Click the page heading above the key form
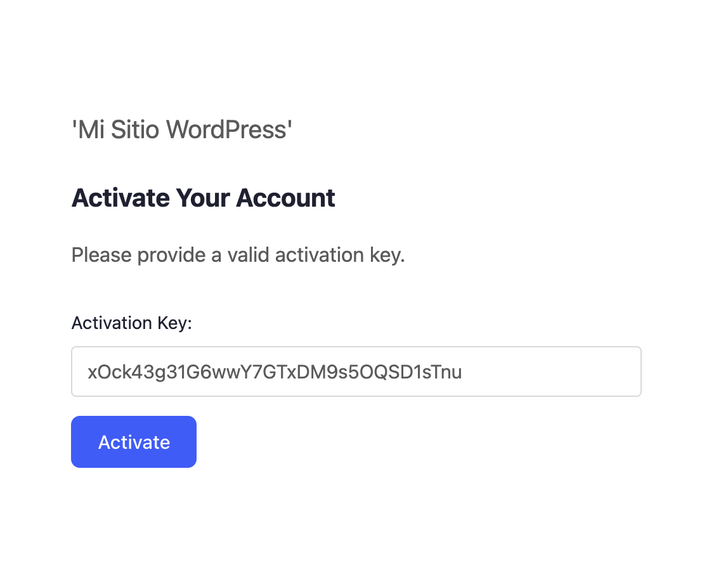This screenshot has width=728, height=568. (x=203, y=198)
